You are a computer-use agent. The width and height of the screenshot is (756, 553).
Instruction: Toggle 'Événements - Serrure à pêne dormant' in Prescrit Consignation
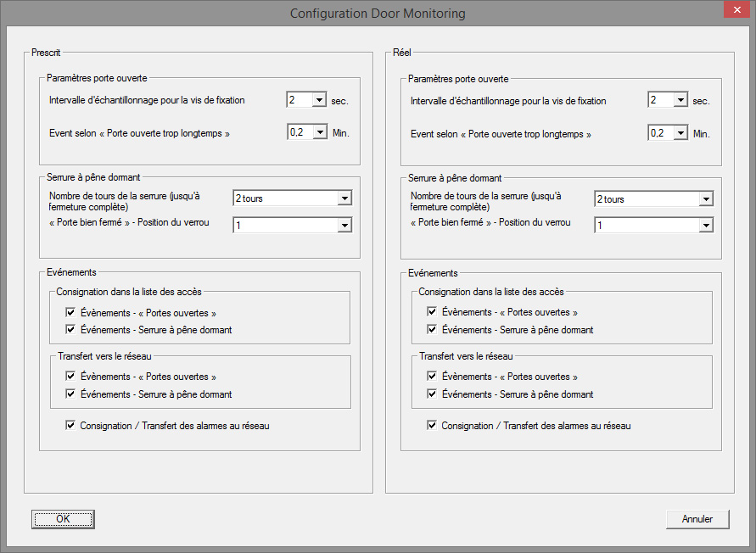point(70,329)
